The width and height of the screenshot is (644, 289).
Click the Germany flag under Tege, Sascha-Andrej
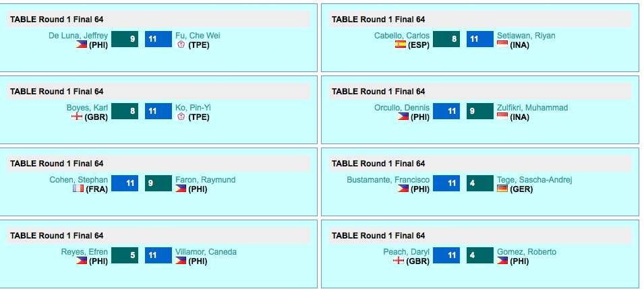pyautogui.click(x=502, y=189)
